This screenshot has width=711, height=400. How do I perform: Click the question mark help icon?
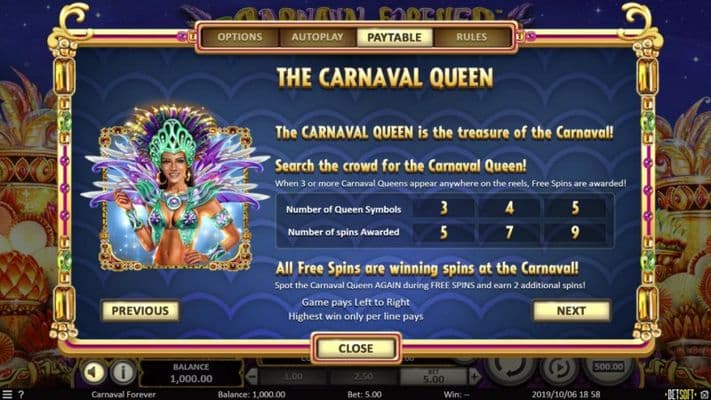pyautogui.click(x=20, y=395)
